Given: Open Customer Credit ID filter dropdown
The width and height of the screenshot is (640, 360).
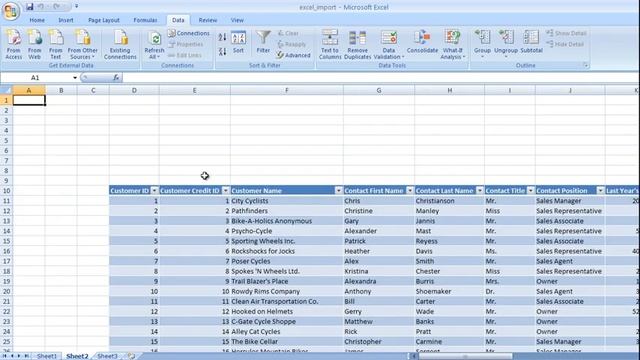Looking at the screenshot, I should coord(226,191).
